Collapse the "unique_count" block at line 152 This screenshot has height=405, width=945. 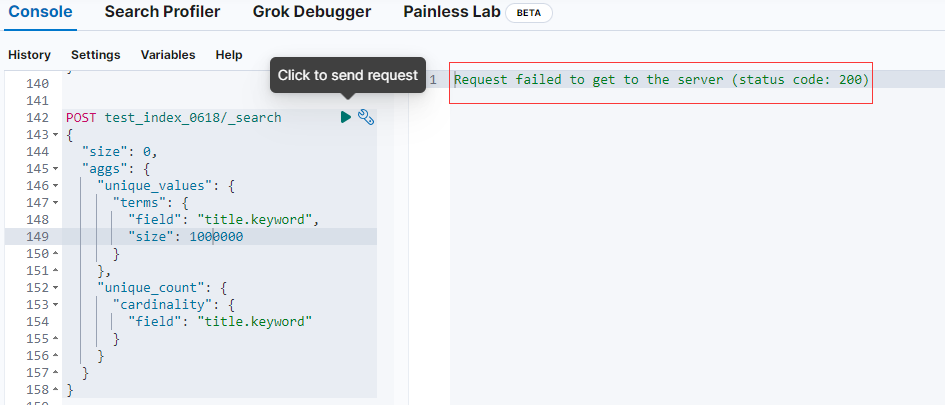(x=55, y=288)
